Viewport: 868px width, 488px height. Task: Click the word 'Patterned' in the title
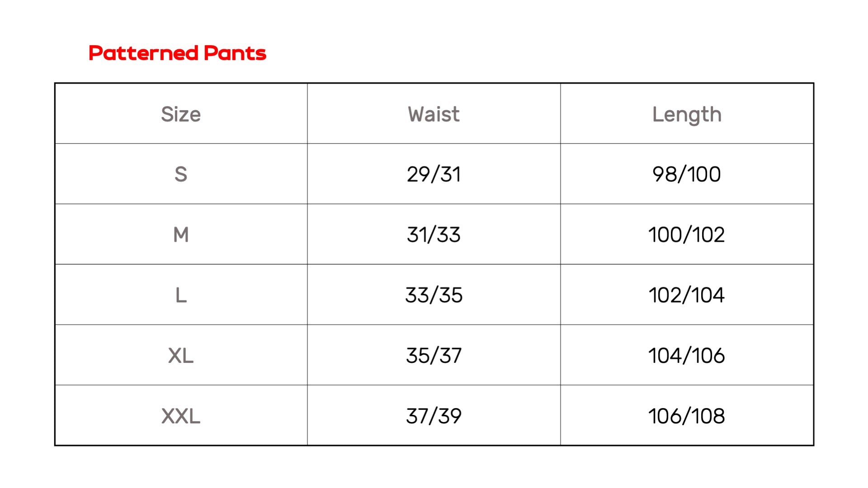coord(143,53)
